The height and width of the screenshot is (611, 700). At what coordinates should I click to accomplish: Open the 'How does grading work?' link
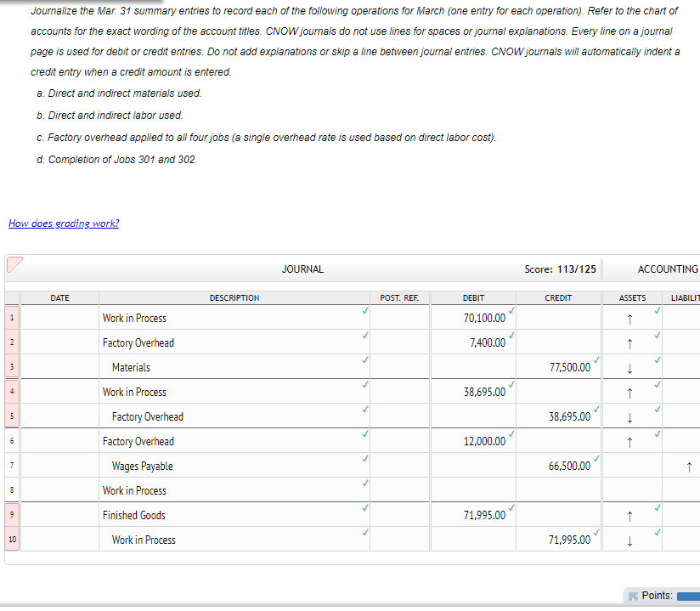coord(64,223)
